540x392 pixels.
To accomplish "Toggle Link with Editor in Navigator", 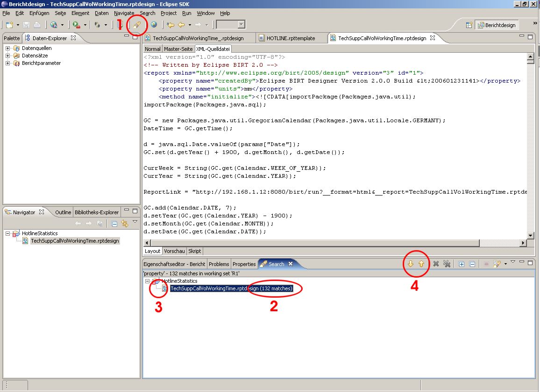I will pyautogui.click(x=125, y=224).
